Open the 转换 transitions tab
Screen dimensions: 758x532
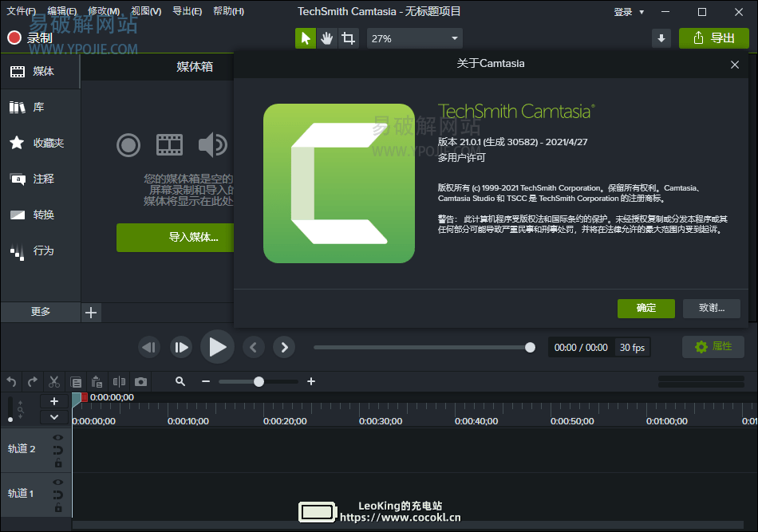click(x=40, y=215)
